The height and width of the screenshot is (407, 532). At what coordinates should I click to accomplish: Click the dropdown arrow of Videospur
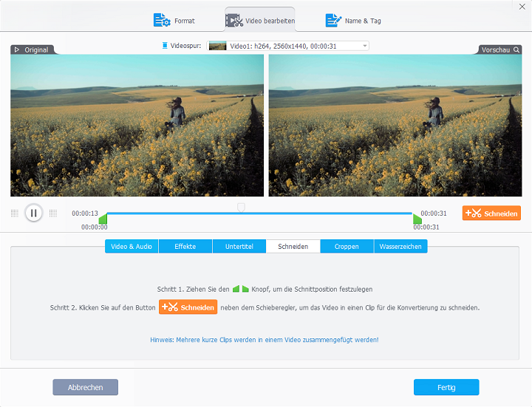(x=365, y=46)
